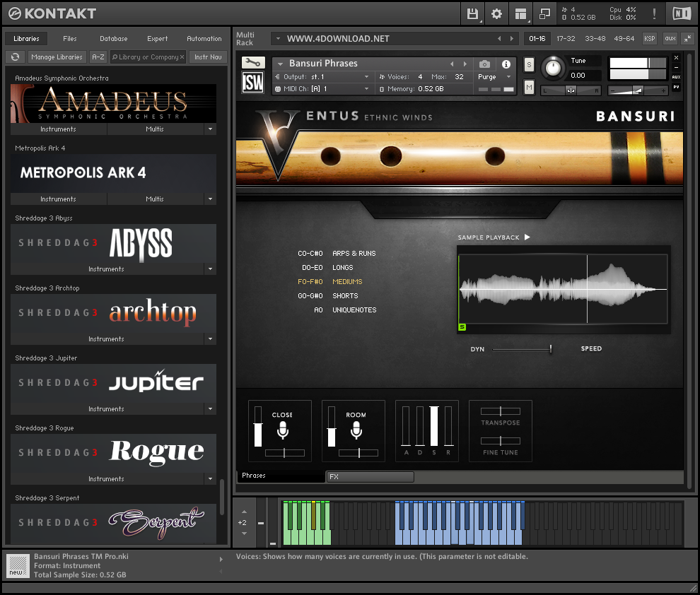The image size is (700, 595).
Task: Show rack page 17-32
Action: [x=566, y=39]
